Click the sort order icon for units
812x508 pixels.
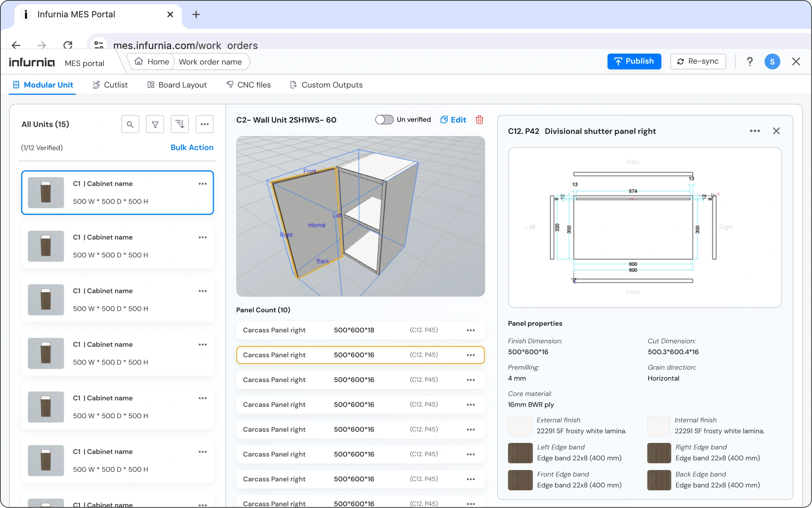tap(180, 124)
